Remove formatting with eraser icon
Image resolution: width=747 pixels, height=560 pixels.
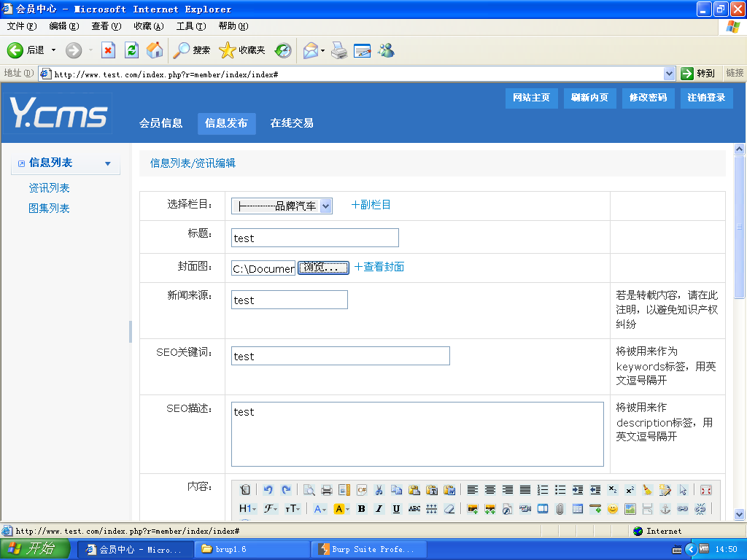[449, 508]
